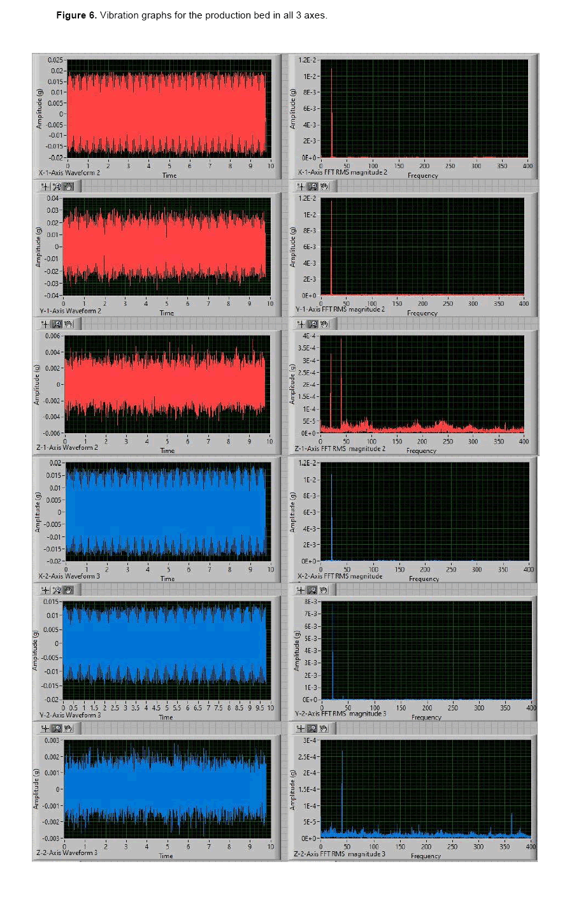Enable pan hand tool above Y-2-Axis Waveform graph
588x899 pixels.
click(x=68, y=590)
